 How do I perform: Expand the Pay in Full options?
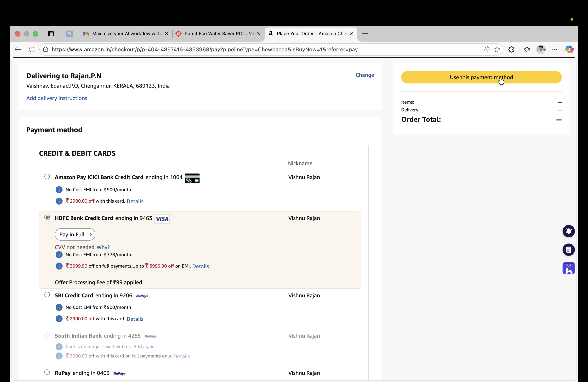(75, 234)
